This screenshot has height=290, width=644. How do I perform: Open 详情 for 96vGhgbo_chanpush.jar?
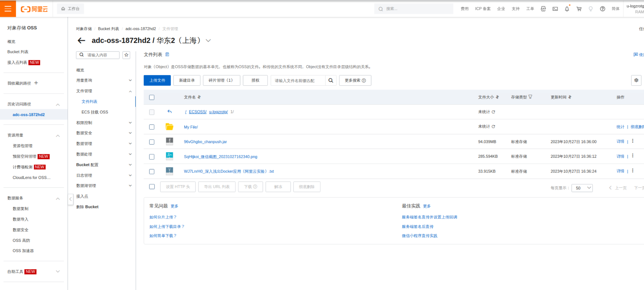coord(620,141)
